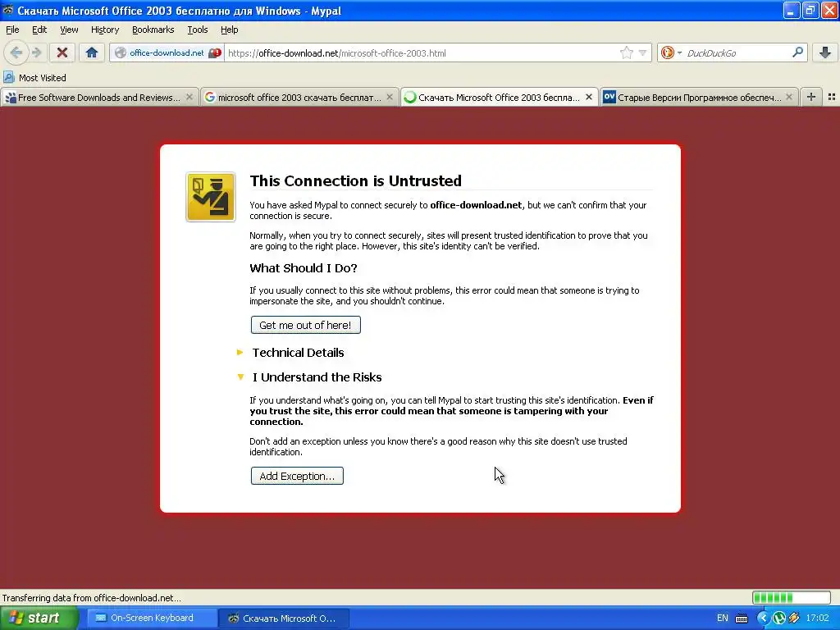This screenshot has width=840, height=630.
Task: Click the site identity globe icon
Action: click(121, 52)
